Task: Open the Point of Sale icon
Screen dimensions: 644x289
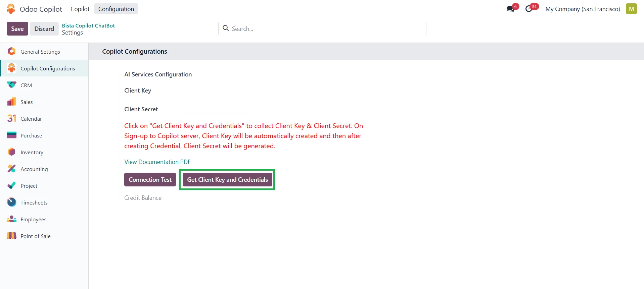Action: pyautogui.click(x=11, y=236)
